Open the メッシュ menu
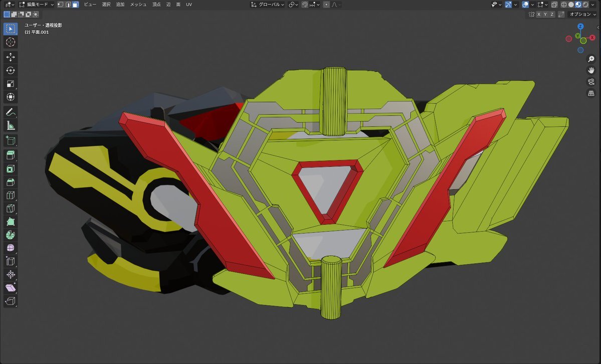Image resolution: width=601 pixels, height=364 pixels. tap(138, 5)
